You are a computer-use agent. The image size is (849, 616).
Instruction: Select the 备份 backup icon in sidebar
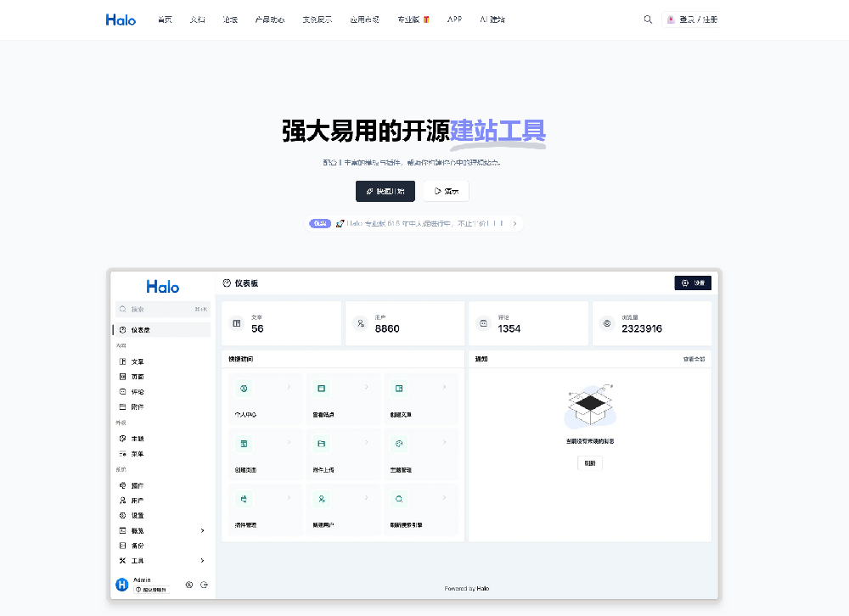tap(122, 546)
